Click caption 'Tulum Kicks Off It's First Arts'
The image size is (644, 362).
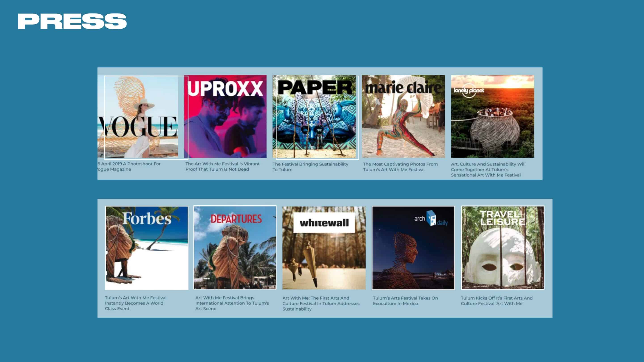(x=492, y=298)
